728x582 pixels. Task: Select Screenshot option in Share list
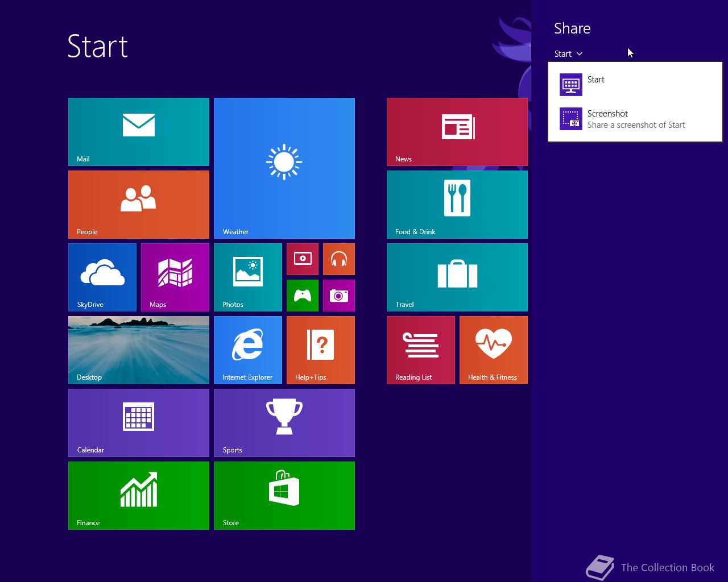click(x=635, y=119)
